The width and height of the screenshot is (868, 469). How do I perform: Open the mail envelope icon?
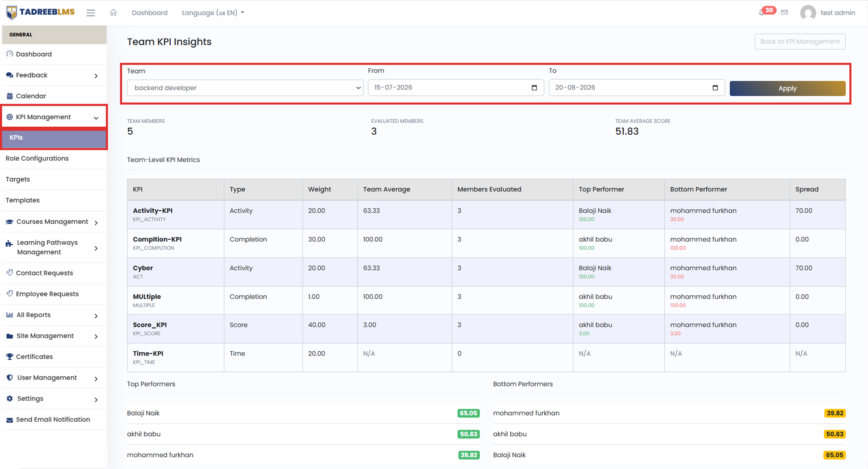click(x=784, y=12)
